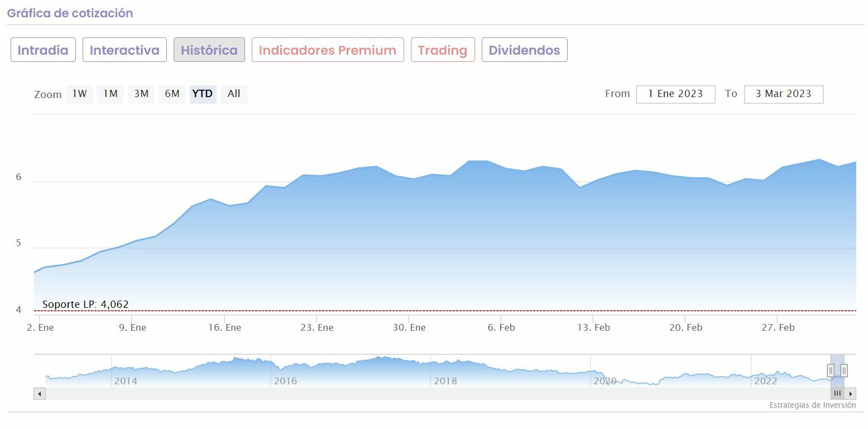The image size is (868, 430).
Task: Go to the Trading tab
Action: coord(443,50)
